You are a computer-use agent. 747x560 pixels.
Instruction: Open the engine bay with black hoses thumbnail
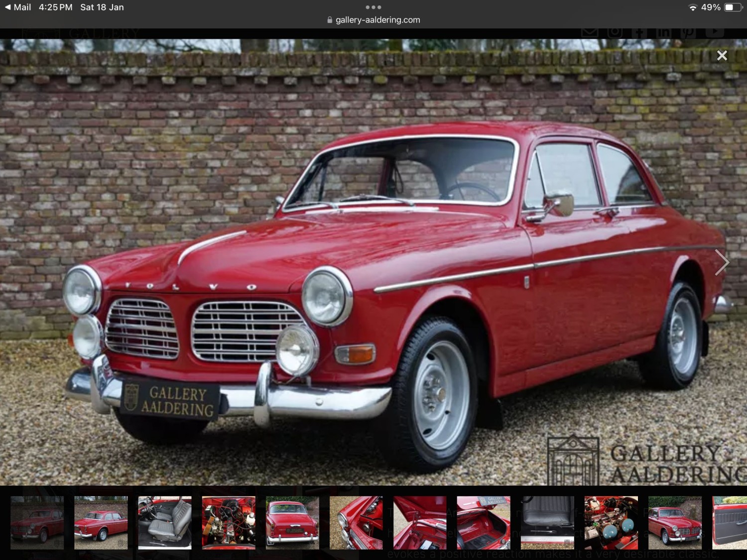229,523
